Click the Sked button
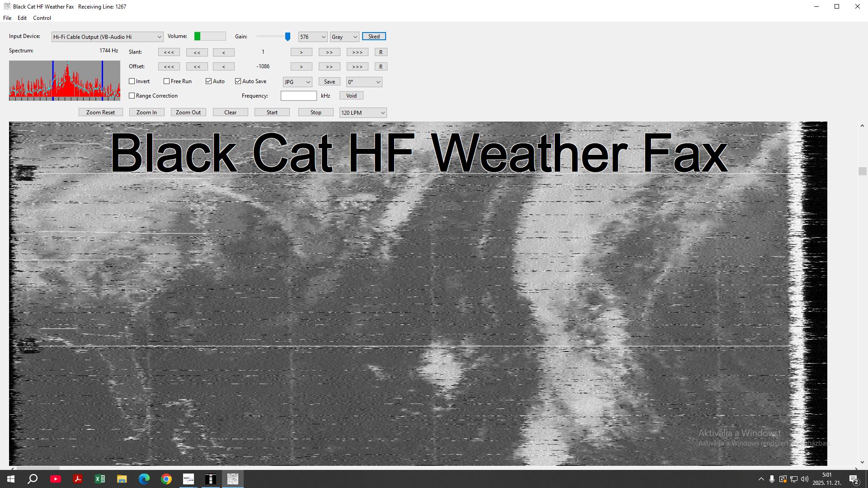 [x=374, y=37]
